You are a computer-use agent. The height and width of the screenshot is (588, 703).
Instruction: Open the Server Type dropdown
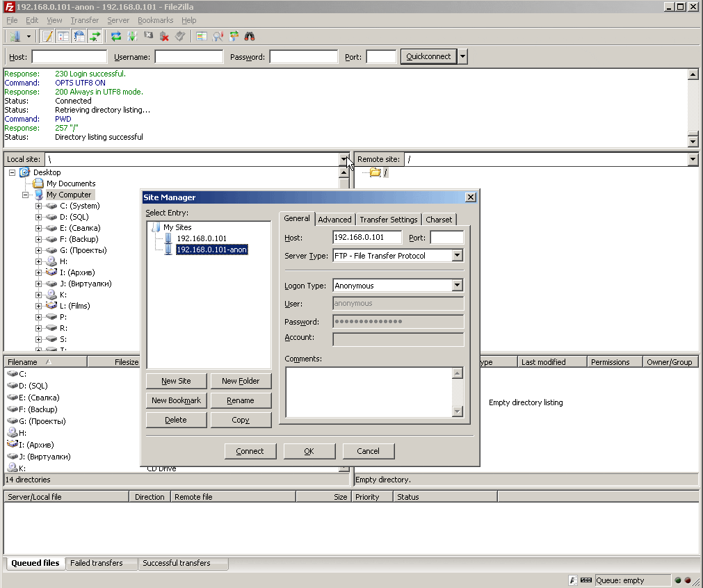[x=457, y=256]
